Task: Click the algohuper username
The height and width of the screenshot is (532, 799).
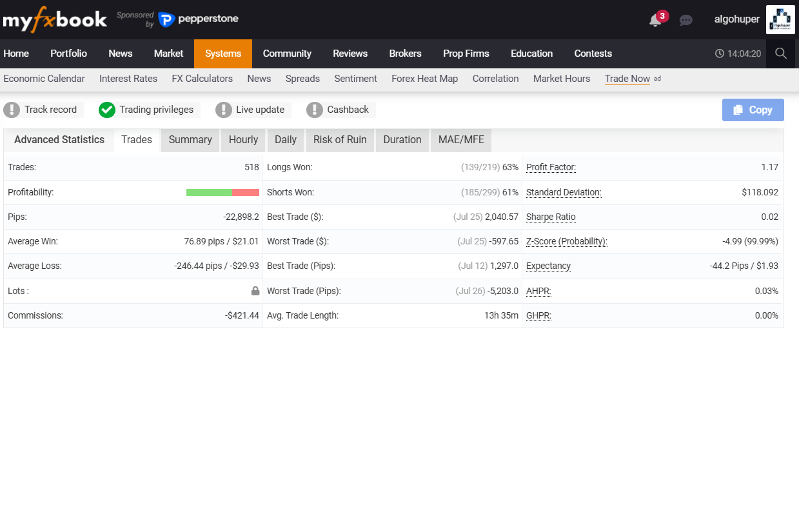Action: (737, 19)
